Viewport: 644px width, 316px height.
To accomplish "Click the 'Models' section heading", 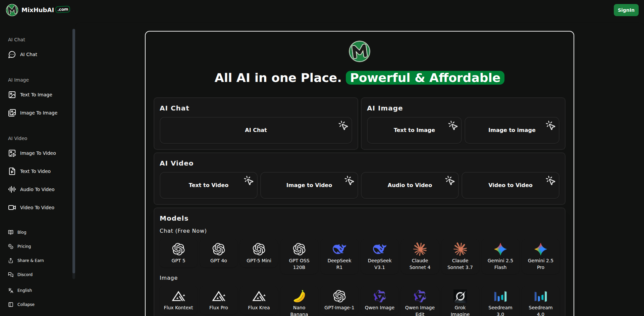I will pos(174,218).
